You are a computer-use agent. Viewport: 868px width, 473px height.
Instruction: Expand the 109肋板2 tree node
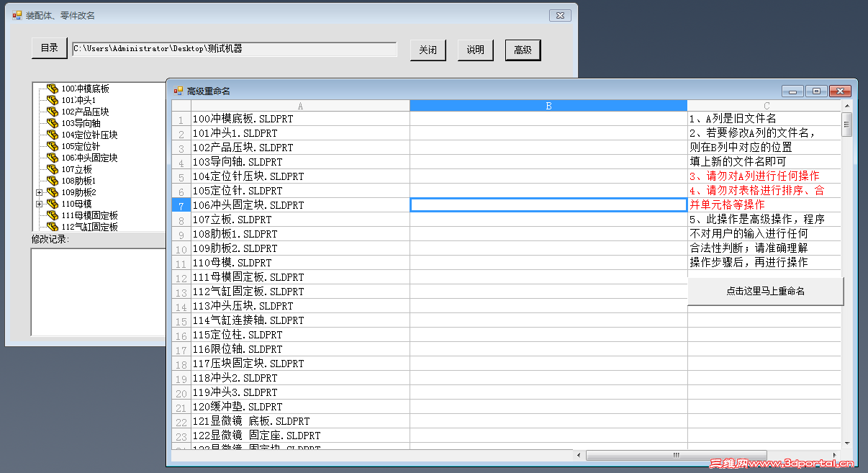40,192
